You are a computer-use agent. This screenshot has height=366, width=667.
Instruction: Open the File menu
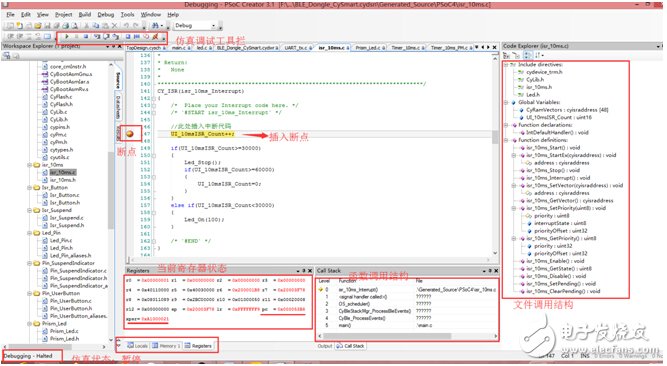pyautogui.click(x=11, y=14)
